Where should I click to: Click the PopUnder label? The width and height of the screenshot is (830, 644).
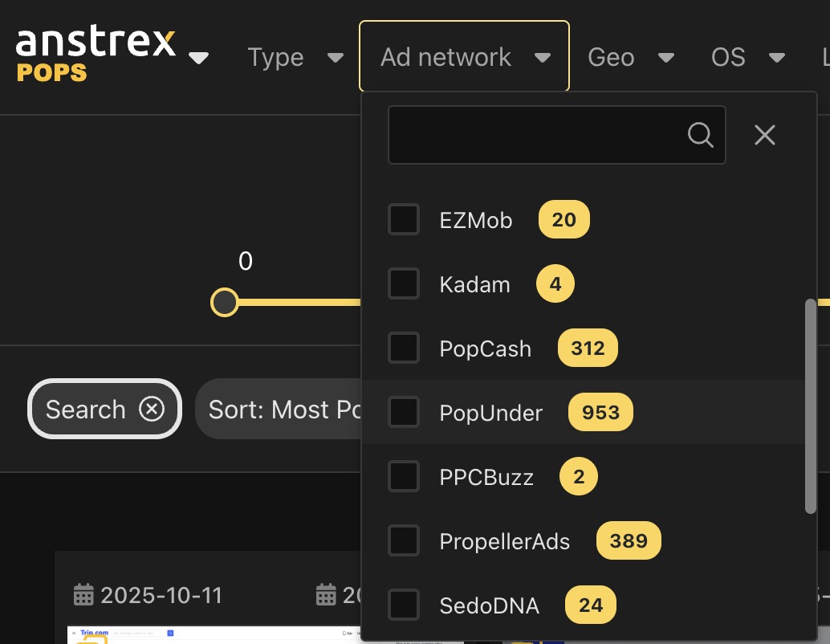coord(490,413)
